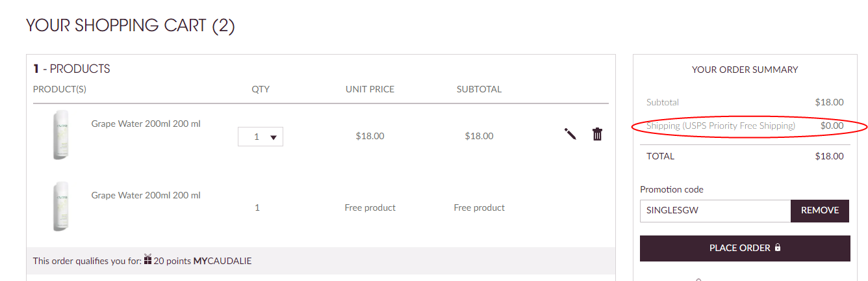Viewport: 868px width, 281px height.
Task: Click the Total row in the order summary
Action: point(745,156)
